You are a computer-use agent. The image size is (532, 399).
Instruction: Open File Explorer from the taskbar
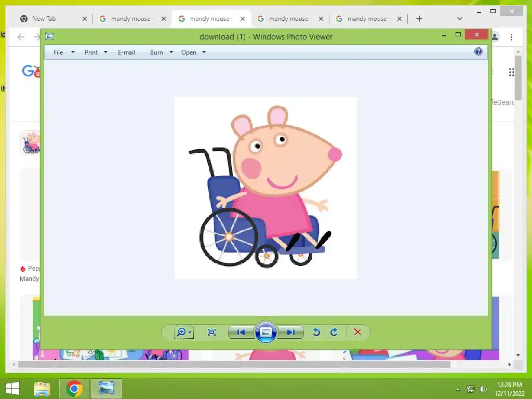click(x=42, y=389)
